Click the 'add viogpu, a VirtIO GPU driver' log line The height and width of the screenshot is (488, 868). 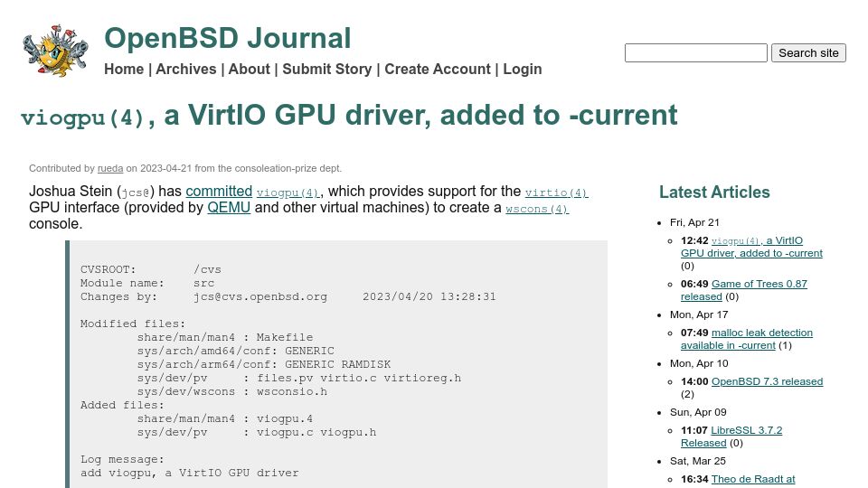click(189, 473)
